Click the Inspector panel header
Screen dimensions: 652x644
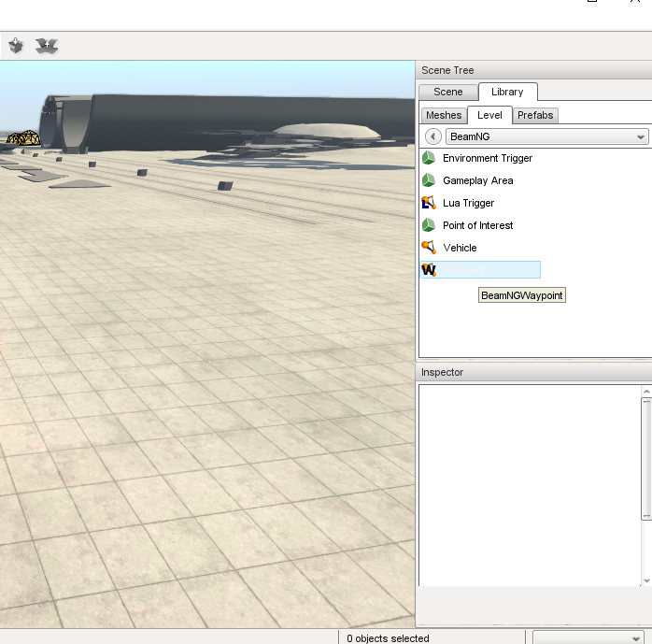[534, 372]
